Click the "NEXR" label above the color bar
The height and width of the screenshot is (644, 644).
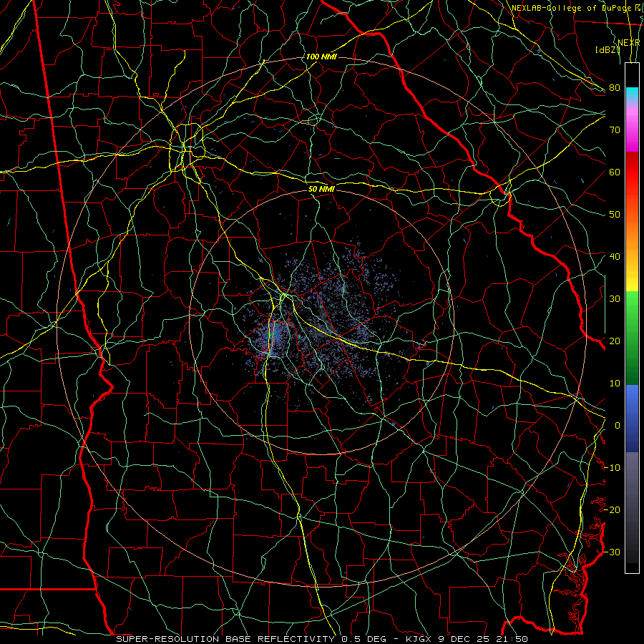[x=628, y=43]
